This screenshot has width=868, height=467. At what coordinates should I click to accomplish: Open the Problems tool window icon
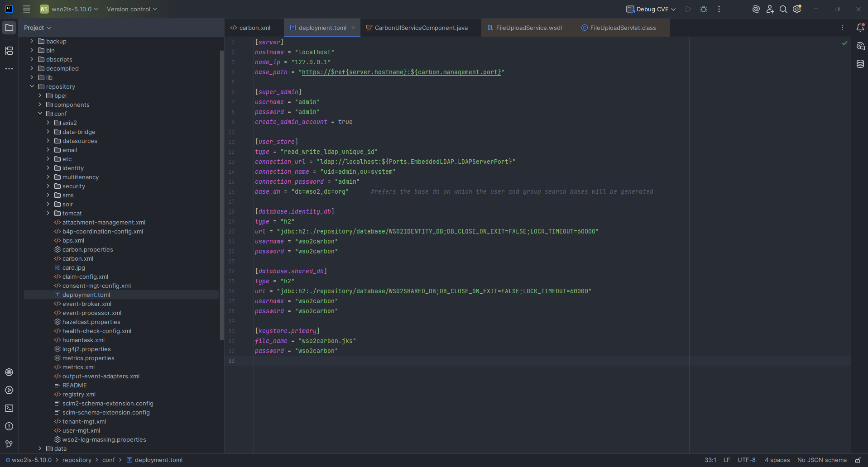click(9, 426)
